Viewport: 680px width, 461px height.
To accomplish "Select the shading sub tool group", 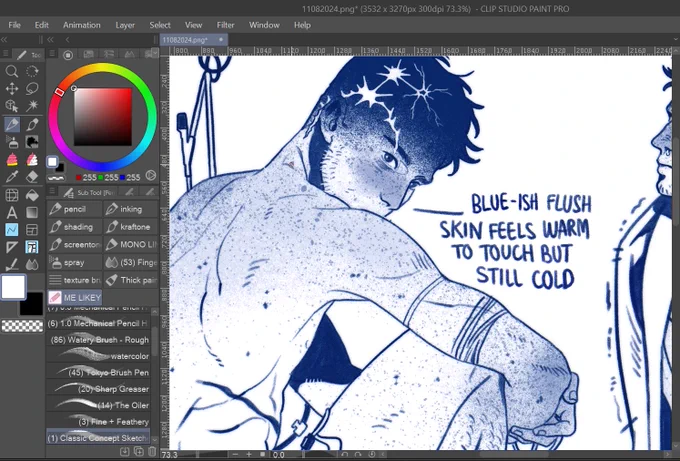I will pyautogui.click(x=74, y=227).
